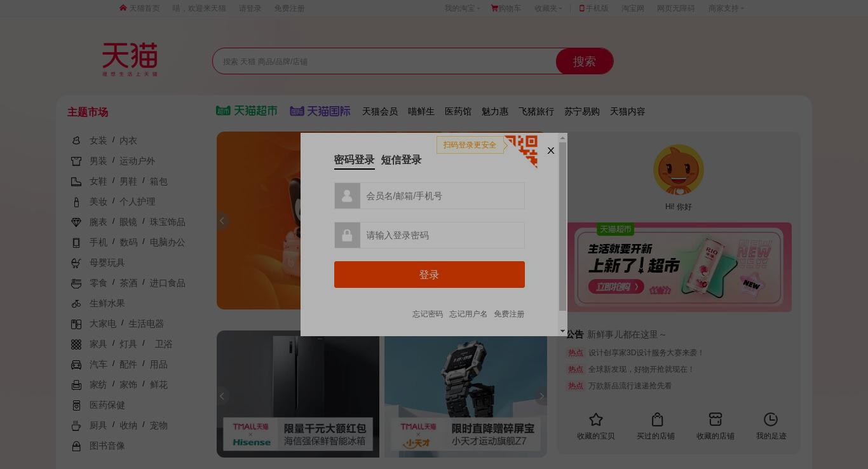868x469 pixels.
Task: Click the orange 登录 button
Action: pyautogui.click(x=430, y=275)
